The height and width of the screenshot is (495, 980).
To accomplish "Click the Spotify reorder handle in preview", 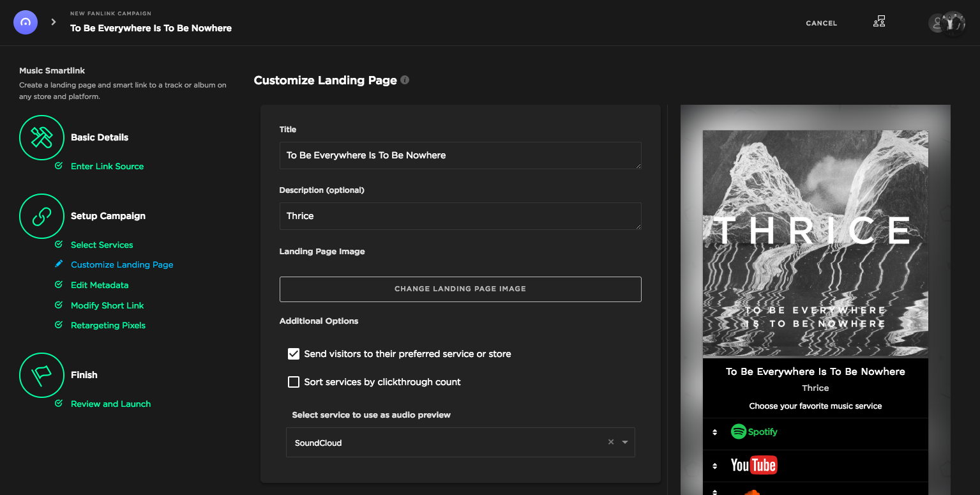I will click(714, 432).
